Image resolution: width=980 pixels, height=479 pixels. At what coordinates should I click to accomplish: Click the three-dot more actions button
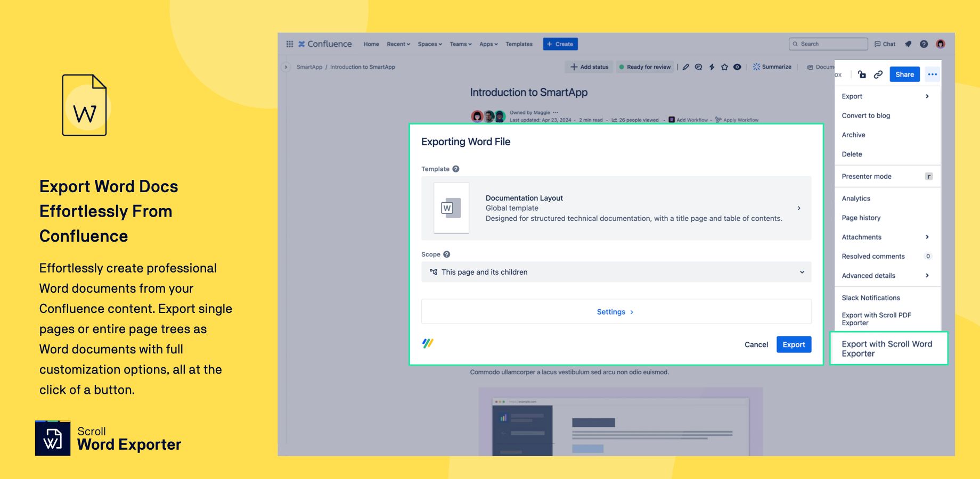pyautogui.click(x=932, y=75)
